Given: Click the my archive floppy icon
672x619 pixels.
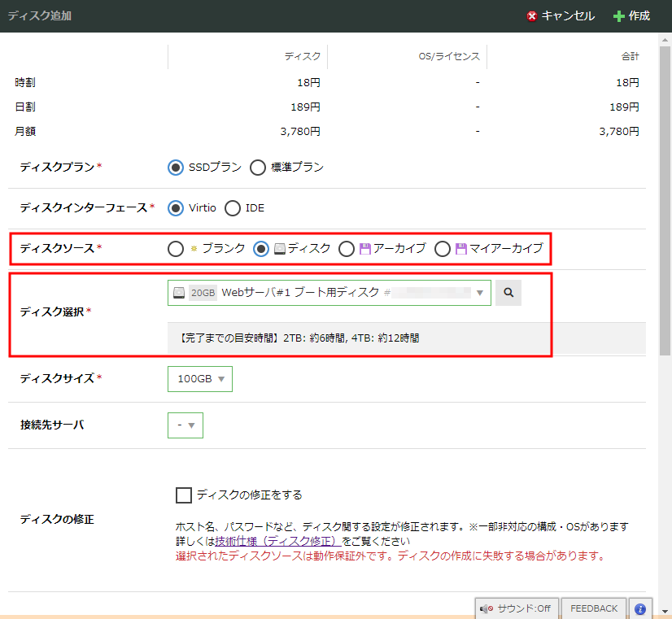Looking at the screenshot, I should 461,249.
